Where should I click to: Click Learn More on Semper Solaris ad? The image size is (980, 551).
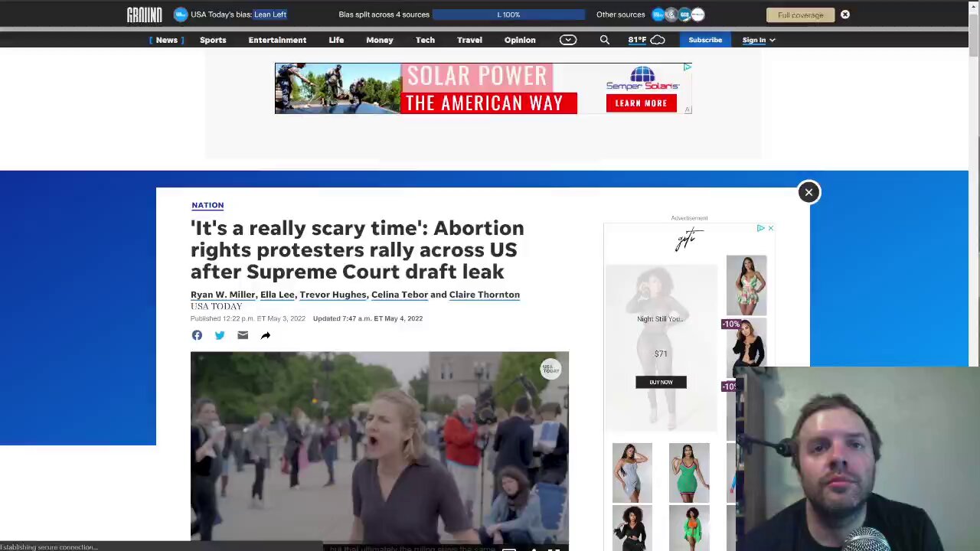tap(641, 103)
